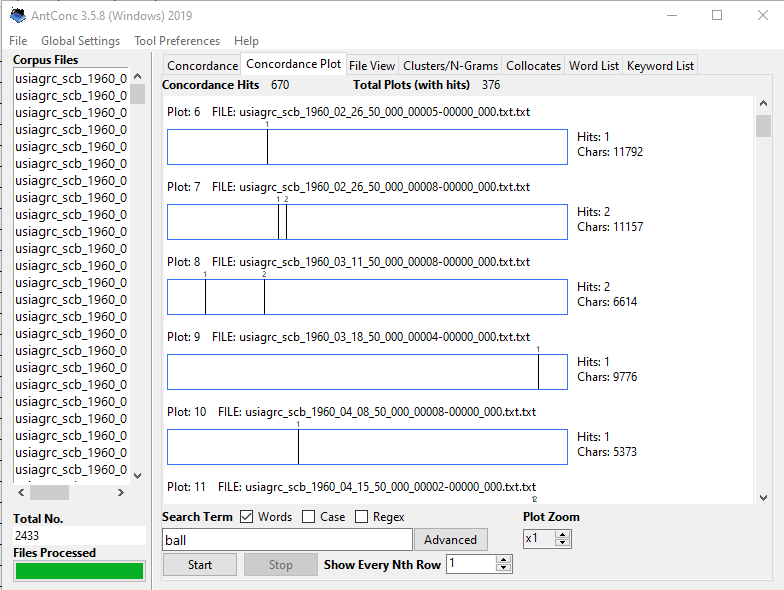Open the File menu

[x=18, y=41]
